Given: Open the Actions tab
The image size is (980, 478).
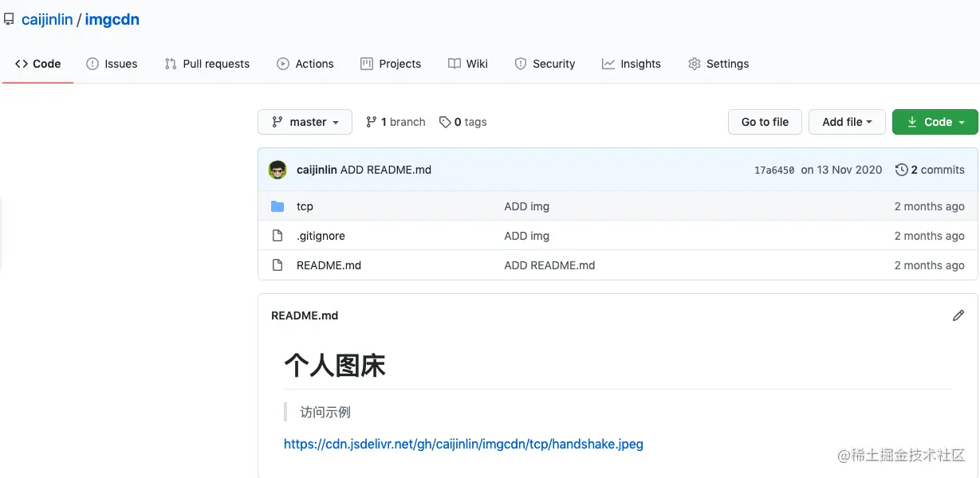Looking at the screenshot, I should point(305,64).
